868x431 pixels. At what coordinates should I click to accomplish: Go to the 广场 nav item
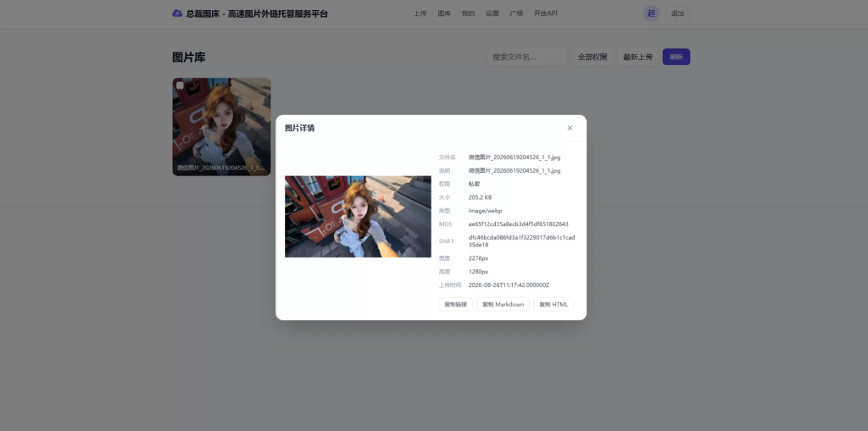click(516, 14)
